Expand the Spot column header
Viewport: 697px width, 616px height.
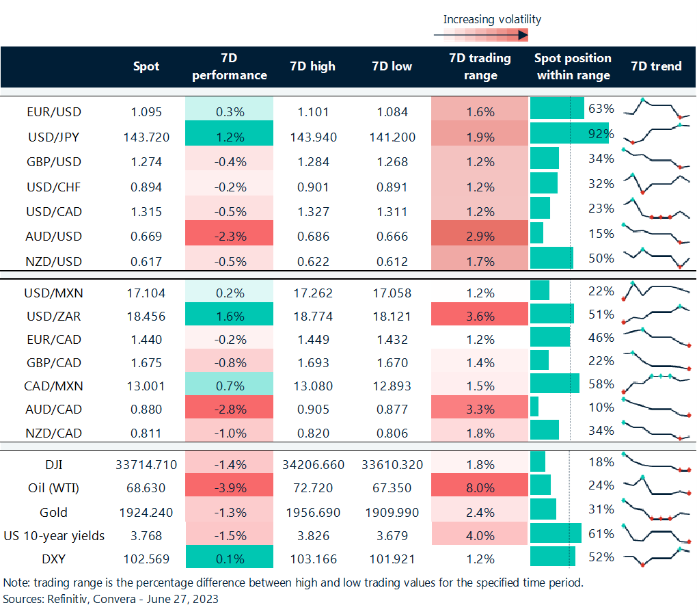pos(146,66)
